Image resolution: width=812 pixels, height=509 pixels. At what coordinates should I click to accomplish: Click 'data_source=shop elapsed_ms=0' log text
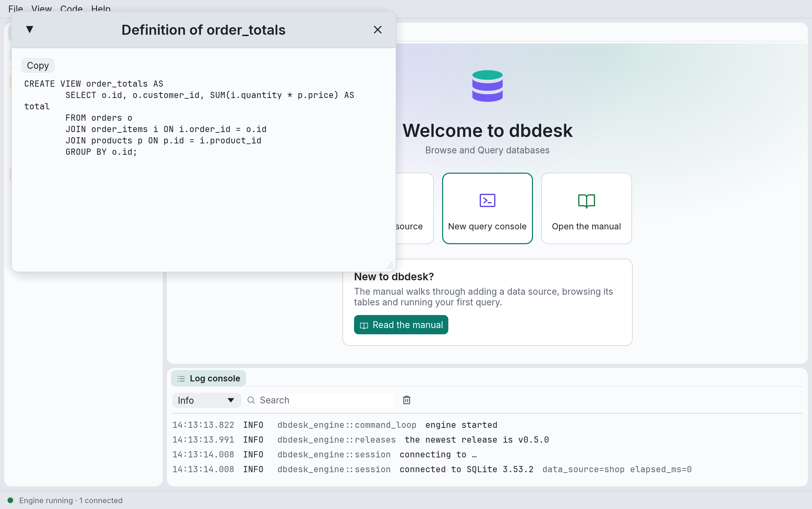[617, 469]
